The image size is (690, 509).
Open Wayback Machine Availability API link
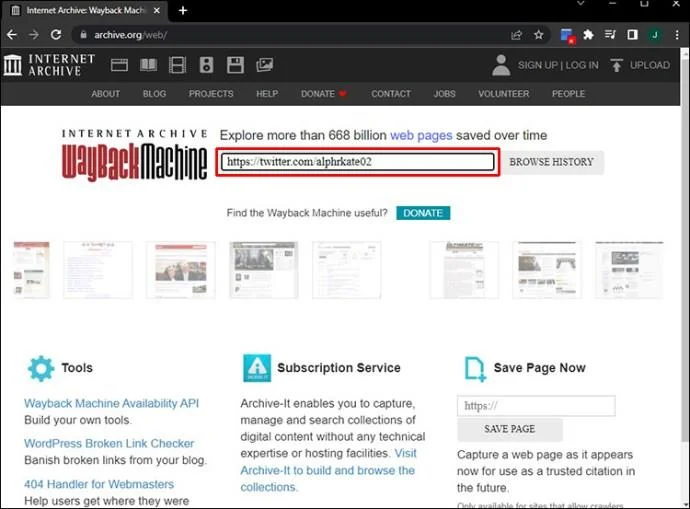coord(111,403)
